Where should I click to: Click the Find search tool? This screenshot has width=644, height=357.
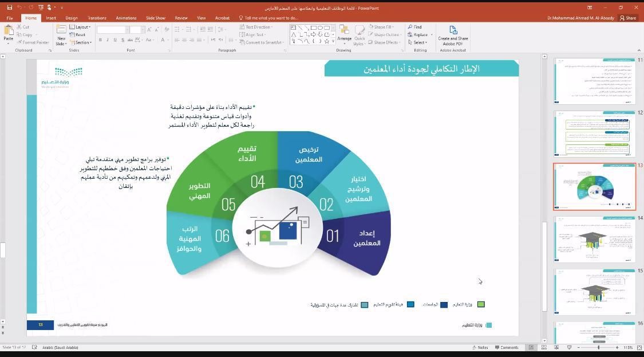point(415,27)
